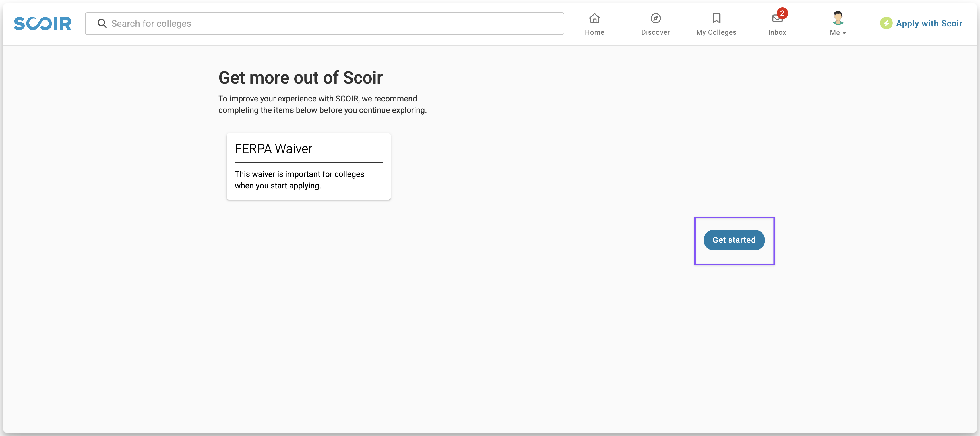This screenshot has width=980, height=436.
Task: Click the FERPA waiver description text
Action: pyautogui.click(x=299, y=180)
